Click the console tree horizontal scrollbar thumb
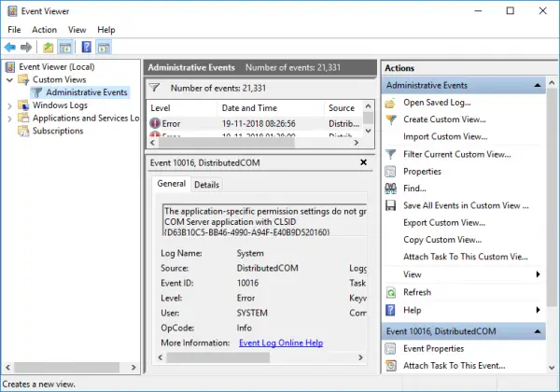The height and width of the screenshot is (392, 560). 67,368
